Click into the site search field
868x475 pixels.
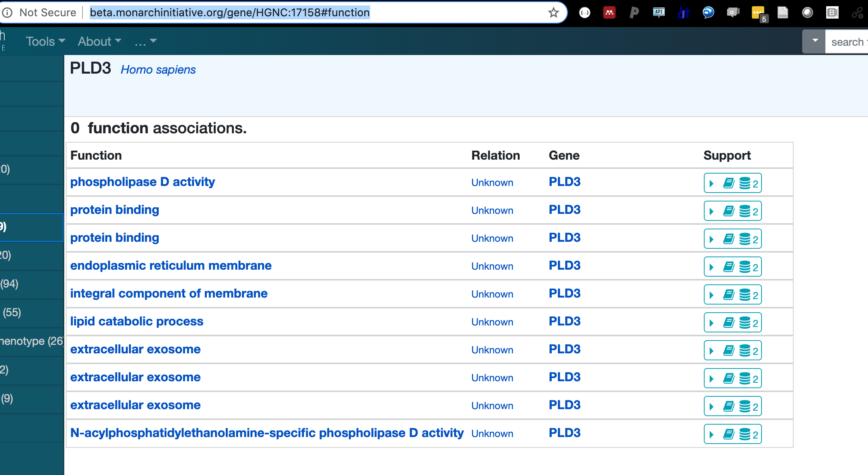[x=848, y=42]
